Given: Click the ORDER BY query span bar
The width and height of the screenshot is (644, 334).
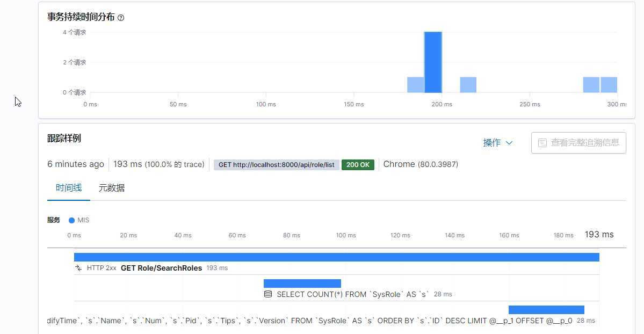Looking at the screenshot, I should (546, 310).
